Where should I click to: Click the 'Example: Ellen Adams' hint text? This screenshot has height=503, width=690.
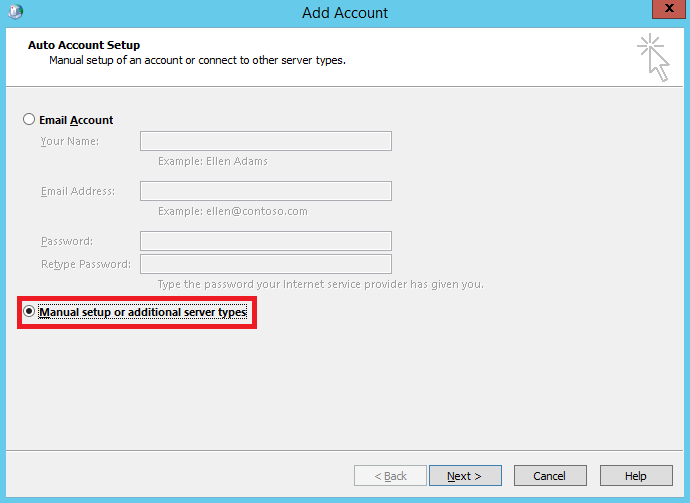213,161
